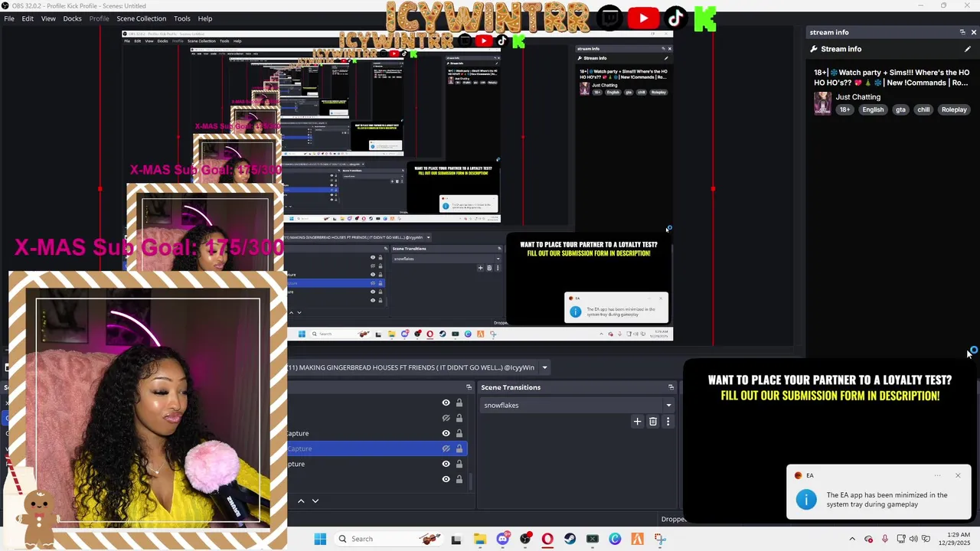Open the File menu

tap(9, 18)
